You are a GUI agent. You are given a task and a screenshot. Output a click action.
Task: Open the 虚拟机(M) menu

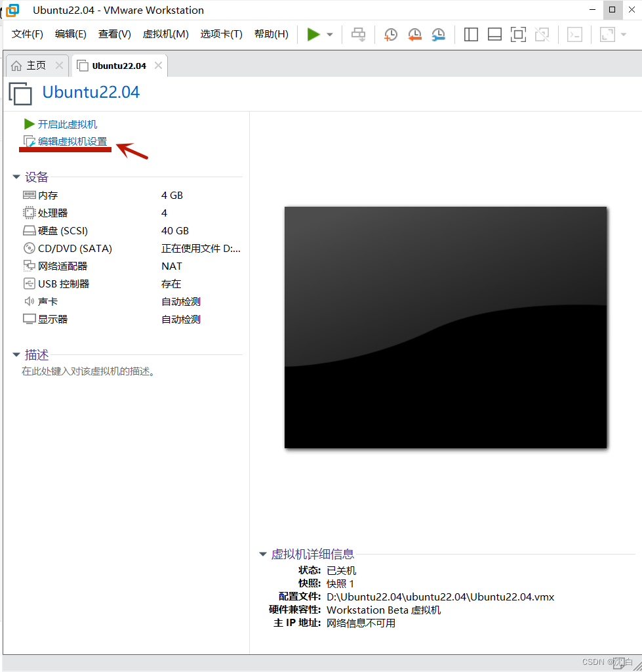point(166,34)
